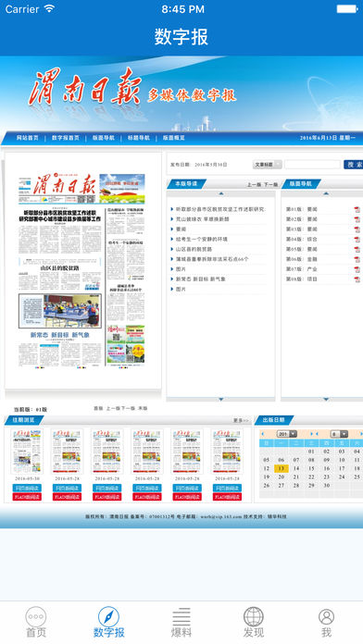This screenshot has width=363, height=644.
Task: Go to previous year in calendar
Action: tap(263, 434)
